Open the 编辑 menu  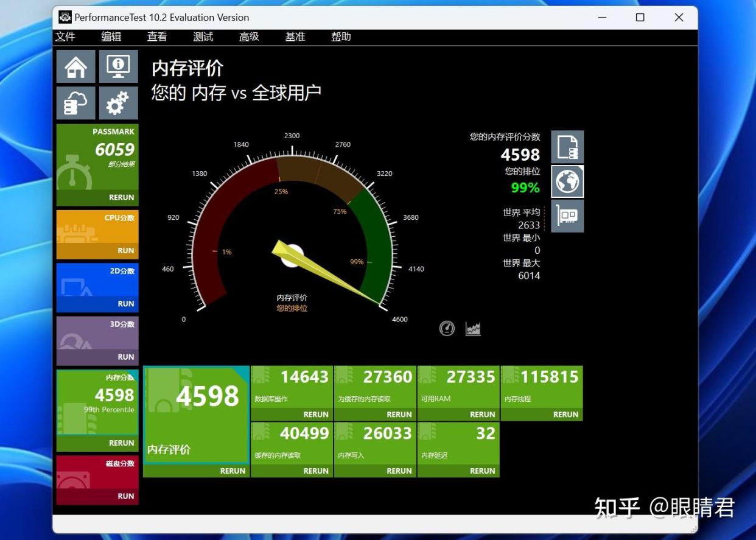click(x=111, y=37)
